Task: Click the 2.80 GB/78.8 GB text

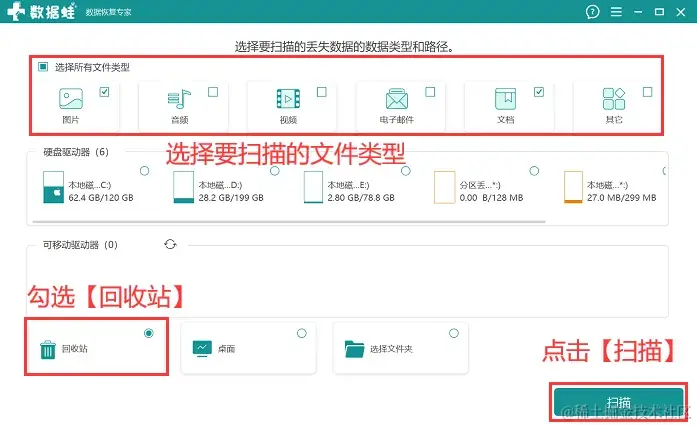Action: coord(361,197)
